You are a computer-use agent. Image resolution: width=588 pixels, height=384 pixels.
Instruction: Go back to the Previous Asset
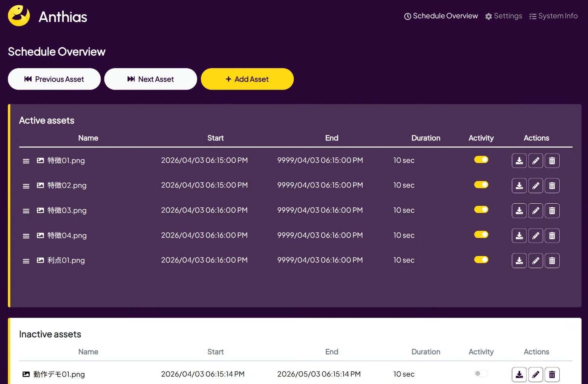54,79
